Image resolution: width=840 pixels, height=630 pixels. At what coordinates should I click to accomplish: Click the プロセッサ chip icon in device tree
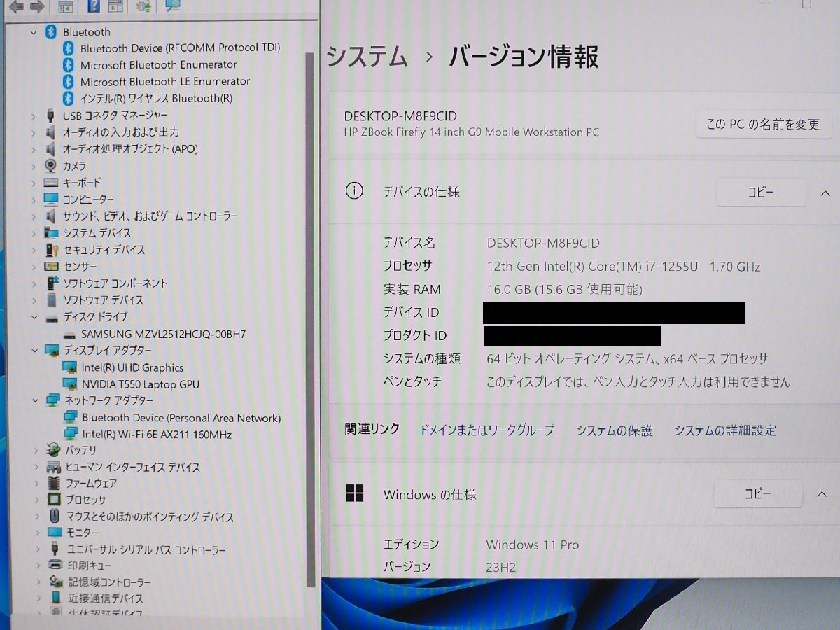pyautogui.click(x=55, y=500)
